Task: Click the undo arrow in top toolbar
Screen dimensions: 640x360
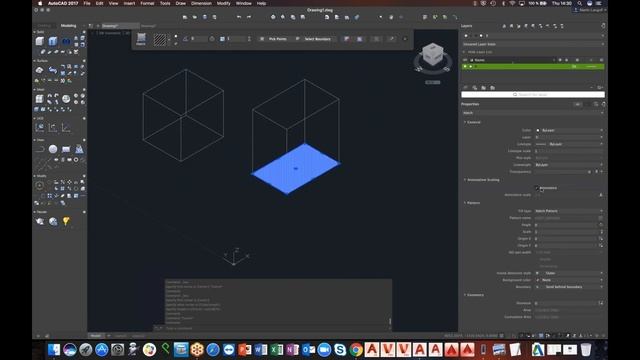Action: coord(239,17)
